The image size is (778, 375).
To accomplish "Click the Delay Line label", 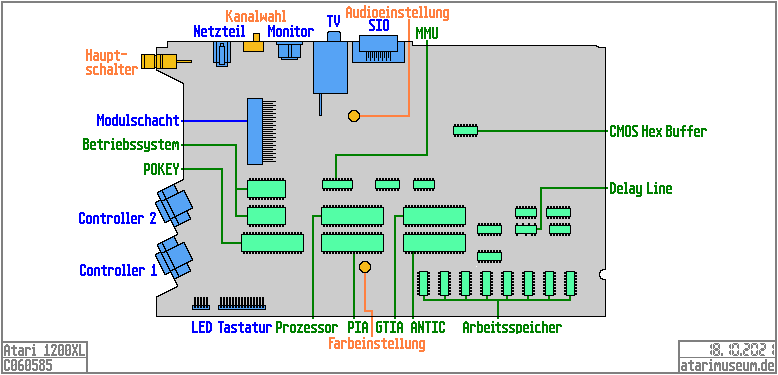I will [641, 188].
